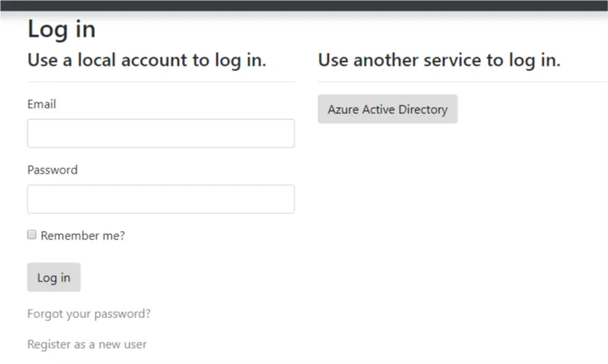Screen dimensions: 608x364
Task: Sign in with Azure Active Directory
Action: (x=387, y=109)
